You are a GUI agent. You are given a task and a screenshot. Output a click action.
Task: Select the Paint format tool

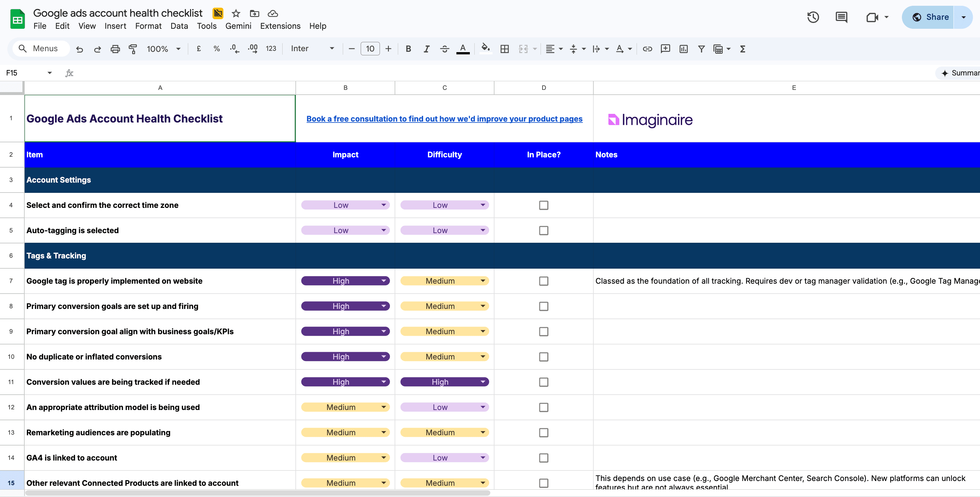pos(133,49)
